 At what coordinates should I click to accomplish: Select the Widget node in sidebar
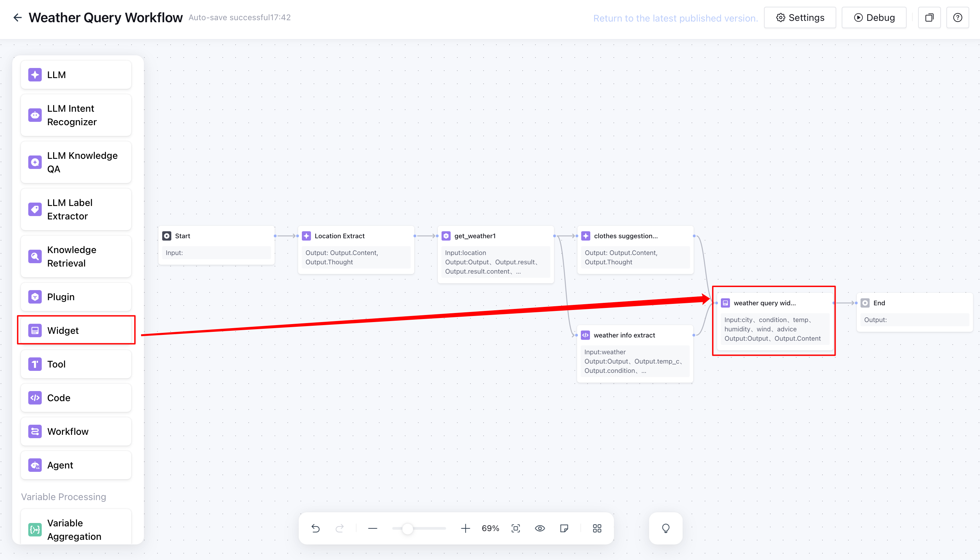click(76, 330)
